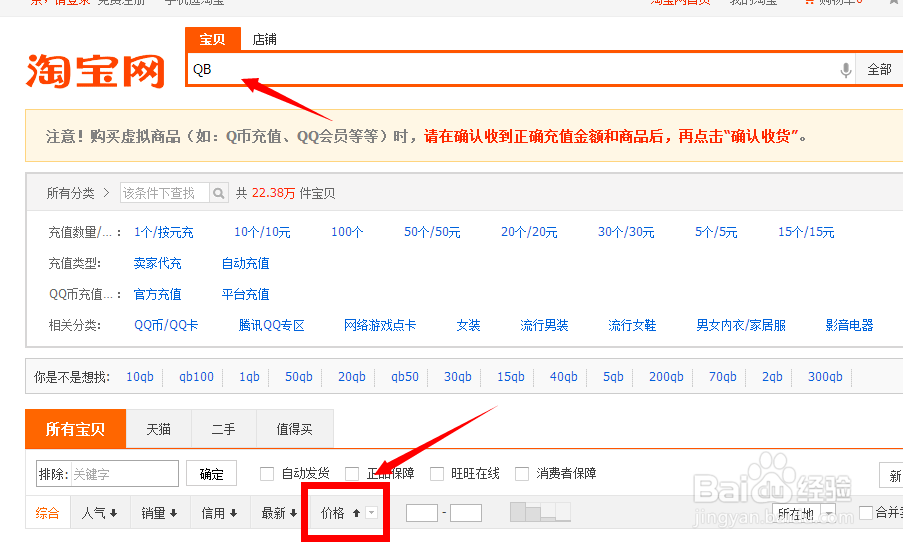The image size is (903, 548).
Task: Filter by 5个/5元
Action: coord(716,232)
